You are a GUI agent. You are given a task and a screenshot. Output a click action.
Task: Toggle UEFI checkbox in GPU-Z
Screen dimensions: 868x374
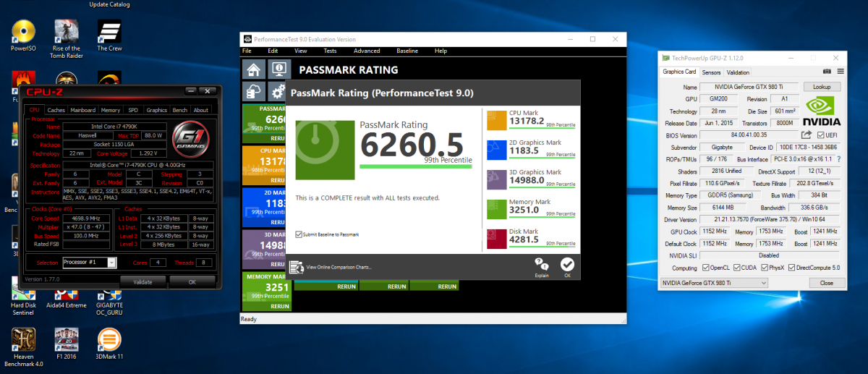(820, 135)
